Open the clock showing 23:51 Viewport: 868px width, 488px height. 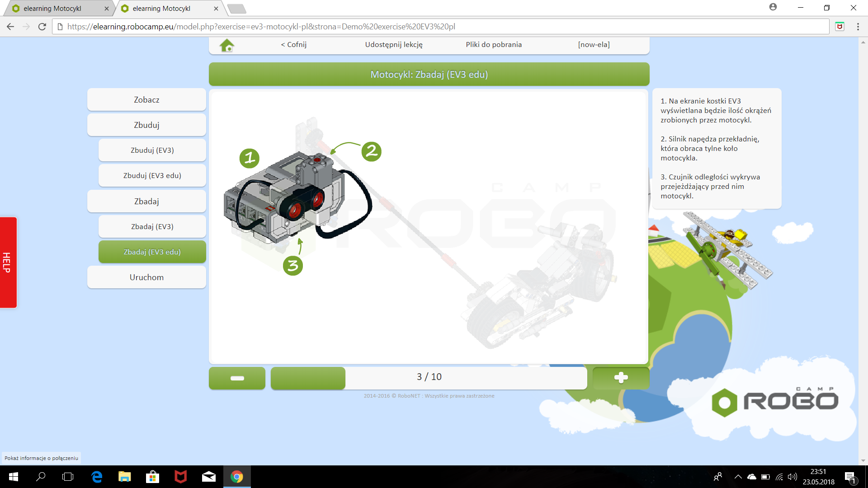tap(818, 477)
